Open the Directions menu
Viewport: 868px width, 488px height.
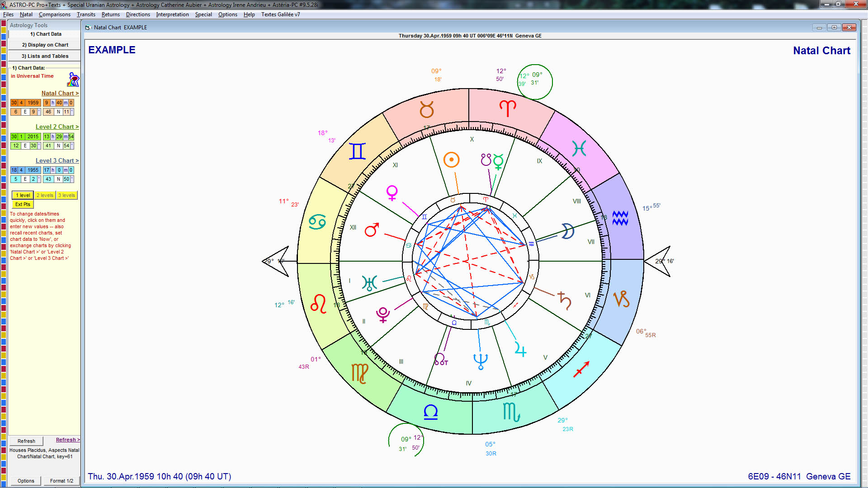[138, 14]
